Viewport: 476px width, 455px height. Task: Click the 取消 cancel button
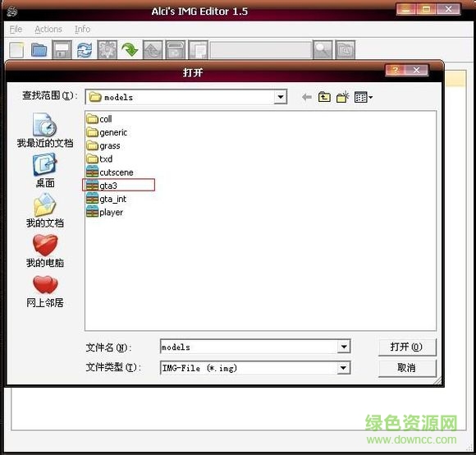coord(407,368)
